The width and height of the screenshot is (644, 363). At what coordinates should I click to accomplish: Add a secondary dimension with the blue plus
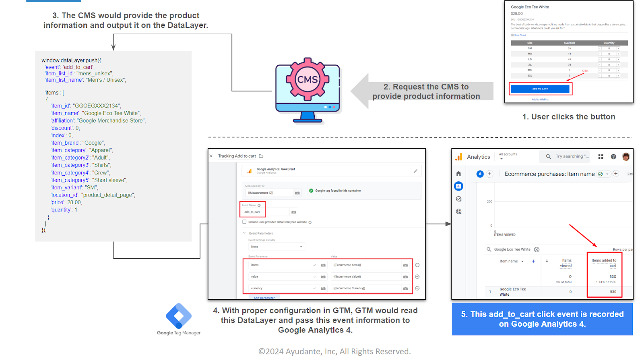(534, 261)
